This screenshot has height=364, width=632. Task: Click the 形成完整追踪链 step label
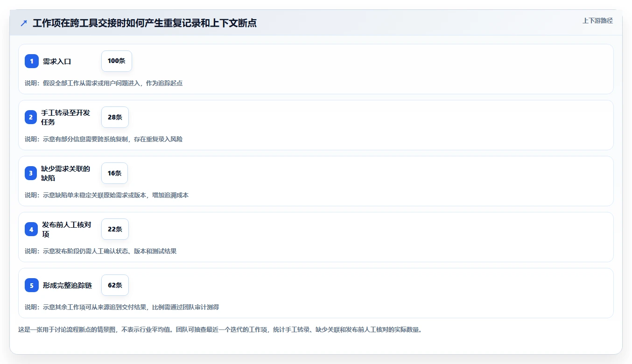pos(67,285)
